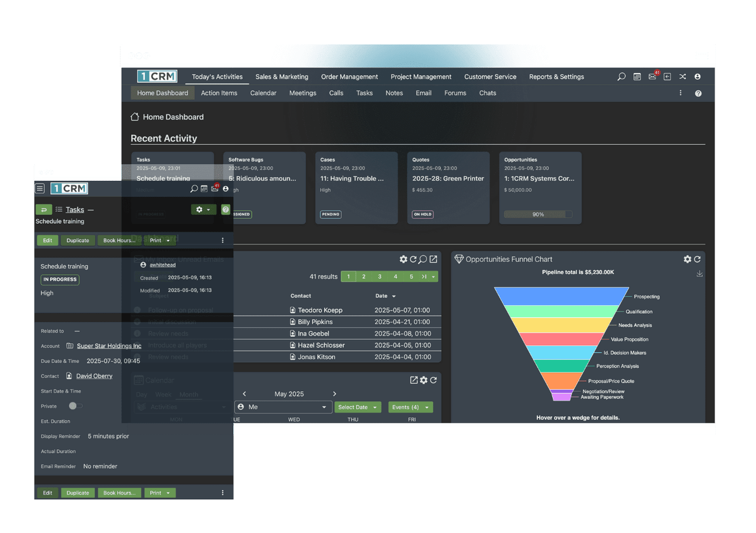Open the Select Date dropdown
756x533 pixels.
[x=358, y=407]
